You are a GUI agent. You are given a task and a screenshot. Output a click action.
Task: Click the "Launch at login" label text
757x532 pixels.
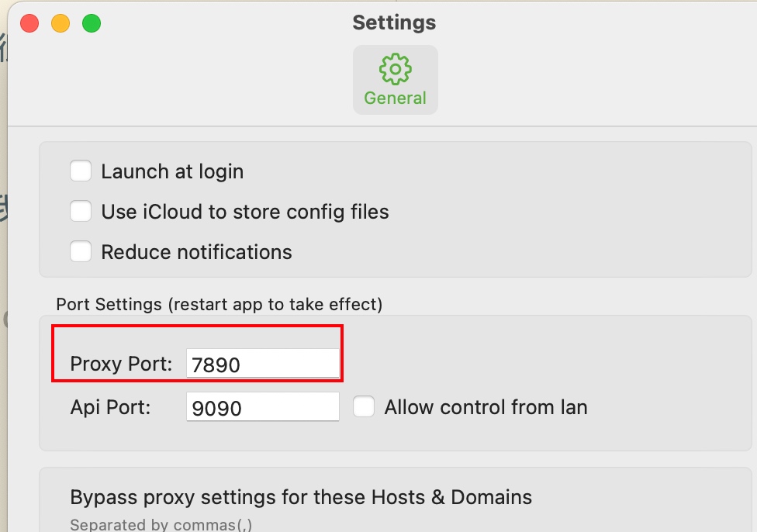click(x=172, y=171)
